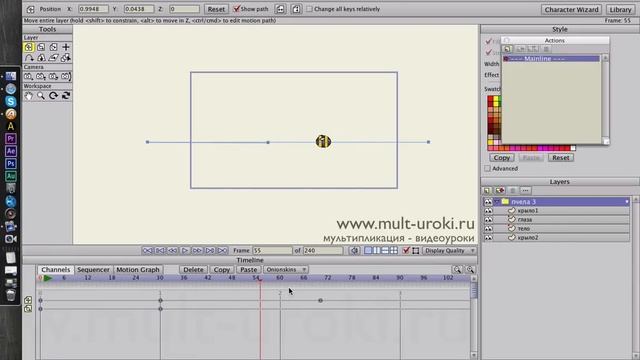Pick the yellow swatch in top row
The height and width of the screenshot is (360, 640).
pos(496,99)
